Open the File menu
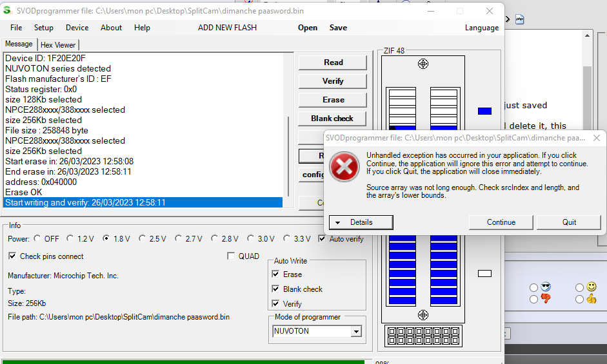 coord(16,28)
